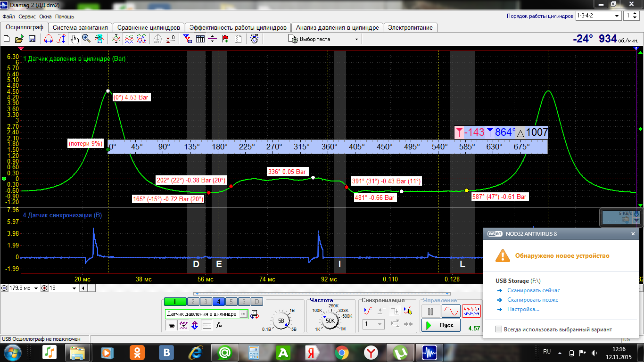Toggle the purple waveform filter button

coord(183,325)
